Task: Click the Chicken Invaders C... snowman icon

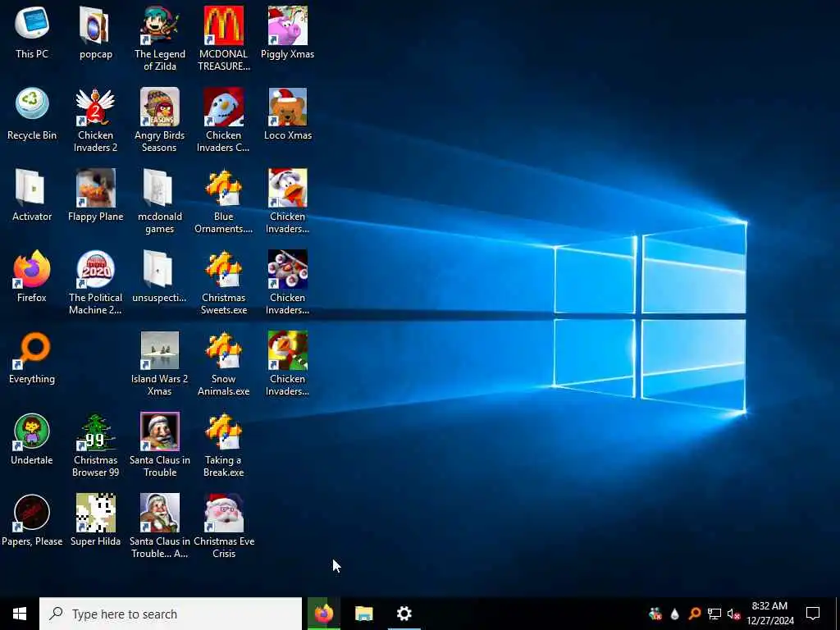Action: point(223,107)
